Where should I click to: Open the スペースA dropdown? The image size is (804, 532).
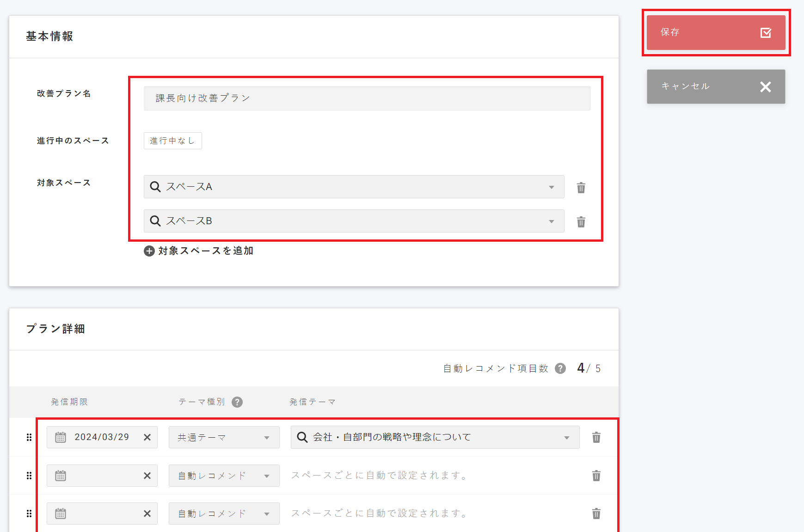[x=354, y=187]
